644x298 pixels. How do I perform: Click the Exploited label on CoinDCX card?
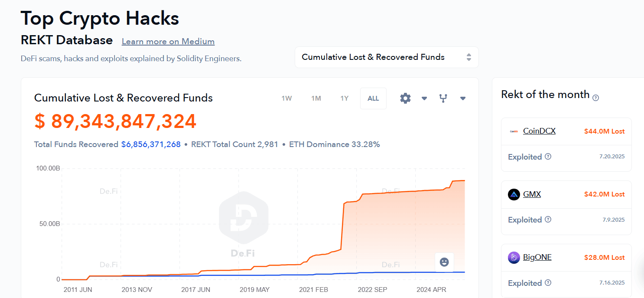click(x=525, y=157)
